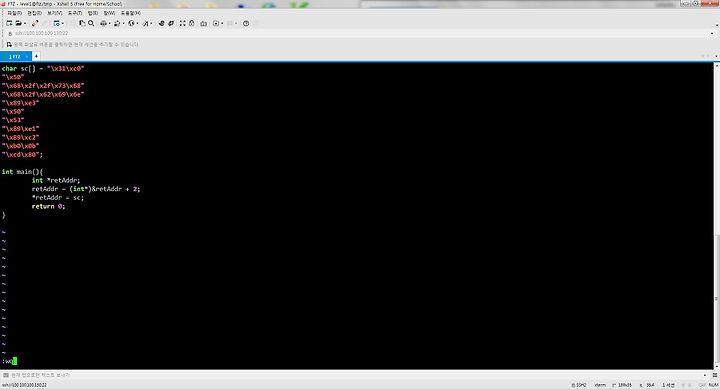Screen dimensions: 720x389
Task: Click the Print icon
Action: point(103,23)
